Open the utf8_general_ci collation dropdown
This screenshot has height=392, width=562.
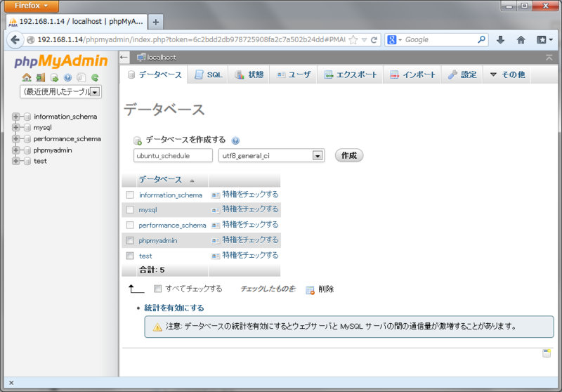pyautogui.click(x=272, y=155)
